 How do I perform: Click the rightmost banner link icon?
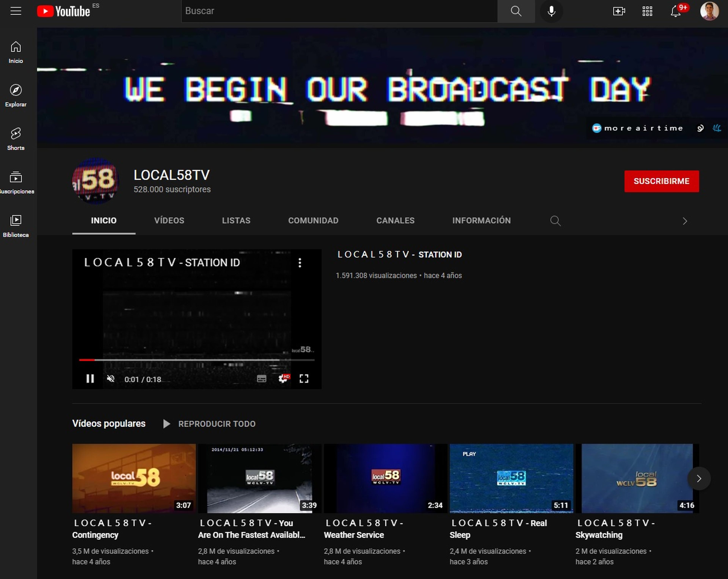716,128
